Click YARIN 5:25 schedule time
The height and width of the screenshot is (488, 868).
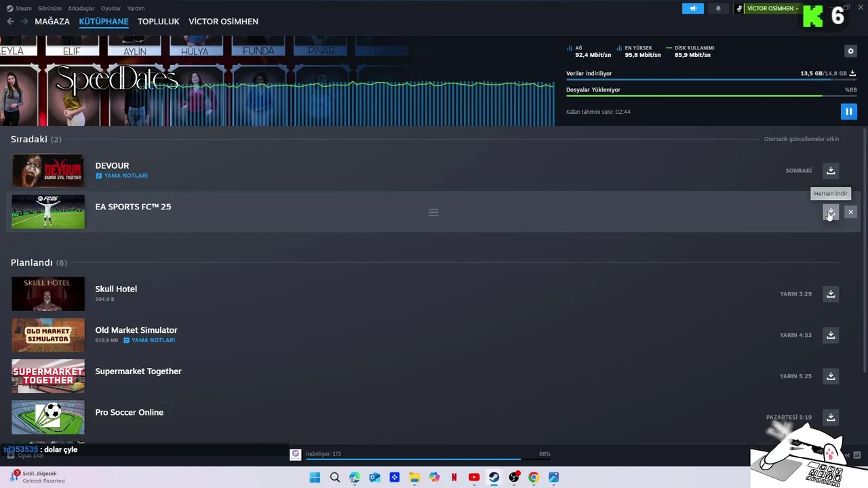[795, 376]
